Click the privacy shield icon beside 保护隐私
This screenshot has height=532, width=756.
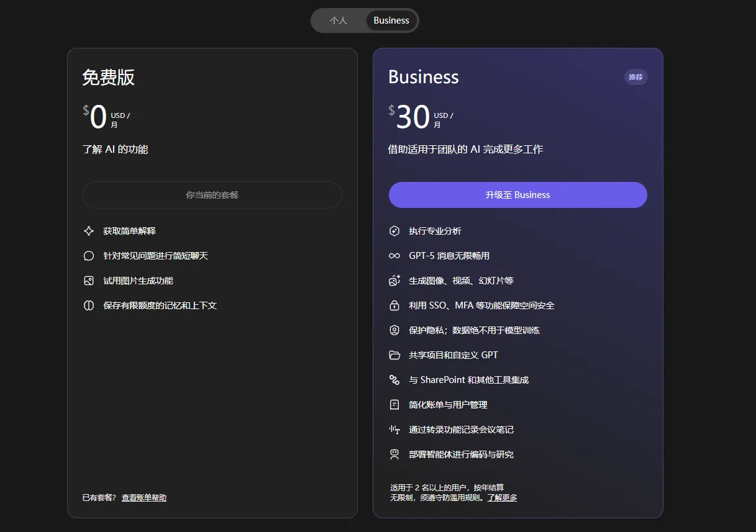[394, 330]
